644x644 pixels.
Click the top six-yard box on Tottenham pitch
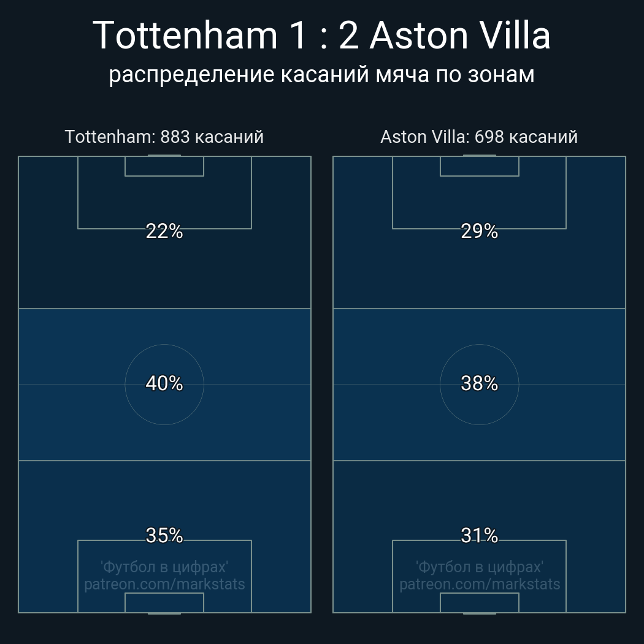pyautogui.click(x=164, y=166)
